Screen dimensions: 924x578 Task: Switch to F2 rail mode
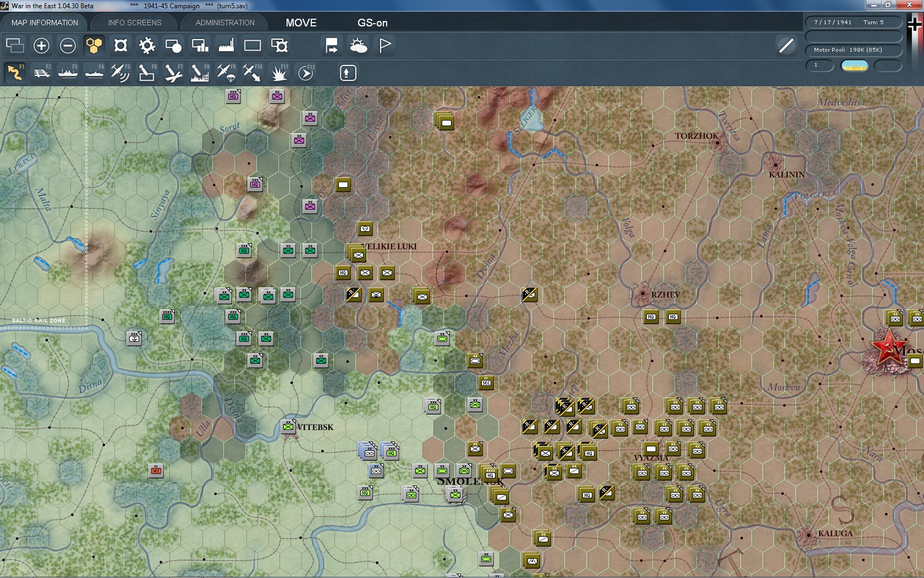(x=41, y=73)
